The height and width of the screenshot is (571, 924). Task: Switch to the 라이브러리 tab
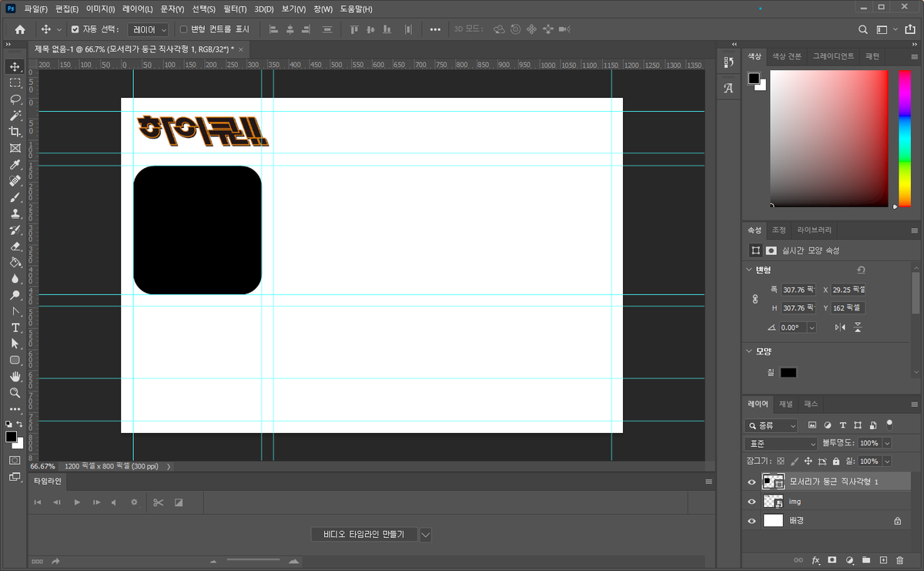tap(814, 230)
